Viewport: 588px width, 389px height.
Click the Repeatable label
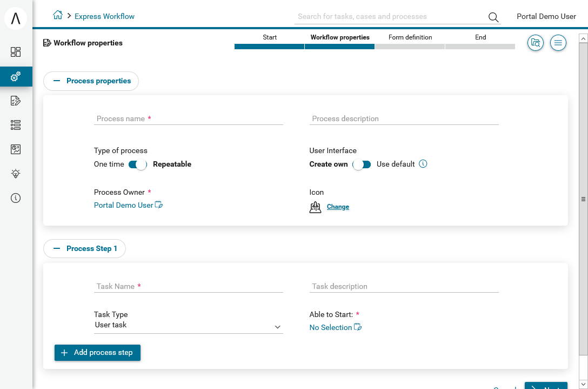[x=172, y=164]
